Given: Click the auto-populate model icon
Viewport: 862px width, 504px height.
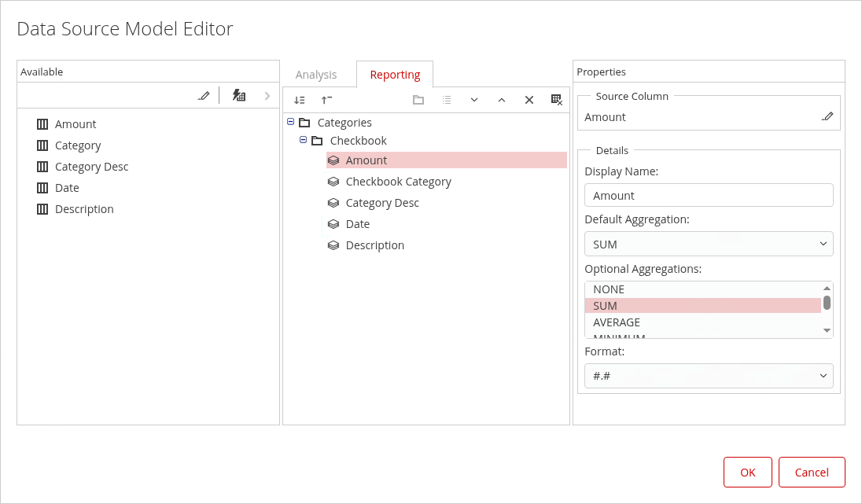Looking at the screenshot, I should 238,96.
